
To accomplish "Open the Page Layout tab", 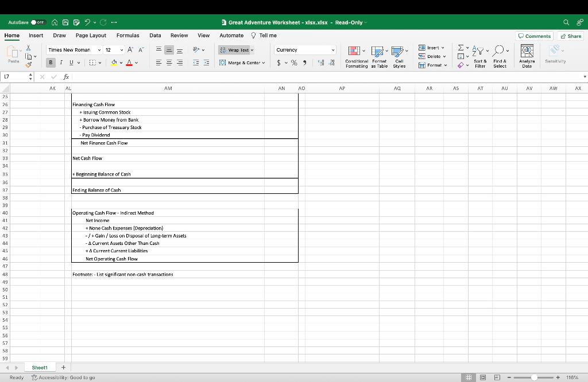I will coord(91,36).
